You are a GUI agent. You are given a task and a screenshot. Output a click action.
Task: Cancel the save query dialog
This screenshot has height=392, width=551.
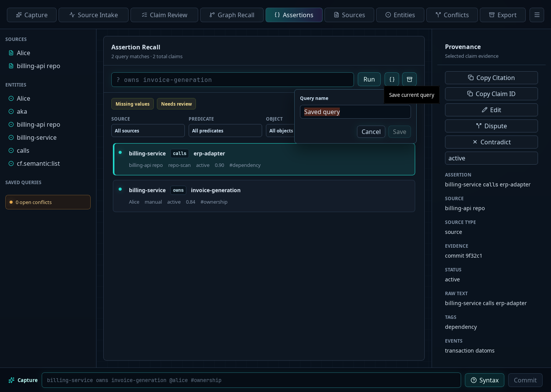(x=371, y=132)
